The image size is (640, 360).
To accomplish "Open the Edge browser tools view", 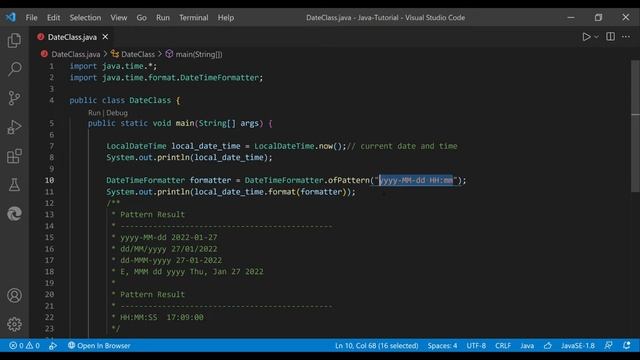I will (x=14, y=213).
